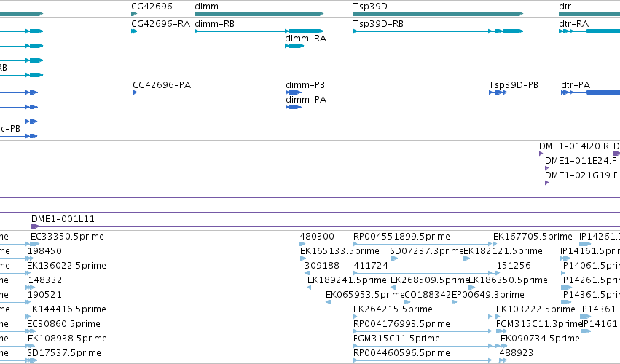Select the DME1-001L11 clone label
The height and width of the screenshot is (364, 620).
(63, 219)
